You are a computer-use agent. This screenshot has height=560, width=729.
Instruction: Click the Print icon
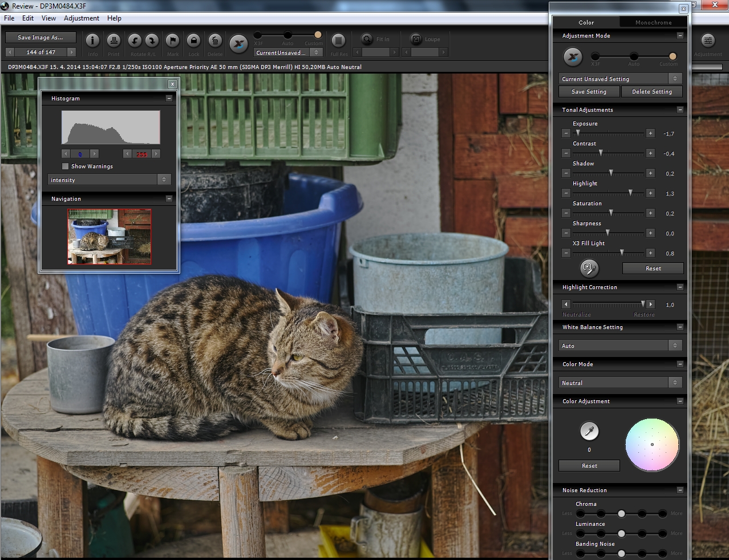[114, 40]
